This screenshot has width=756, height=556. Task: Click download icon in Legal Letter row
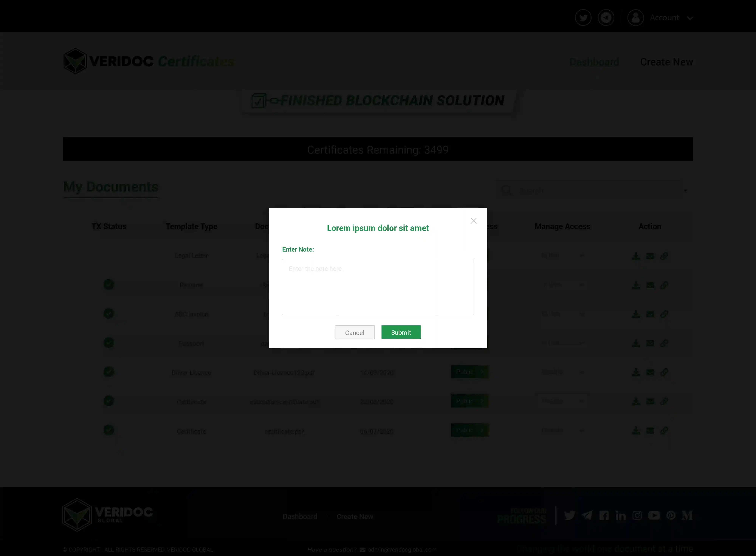[636, 256]
